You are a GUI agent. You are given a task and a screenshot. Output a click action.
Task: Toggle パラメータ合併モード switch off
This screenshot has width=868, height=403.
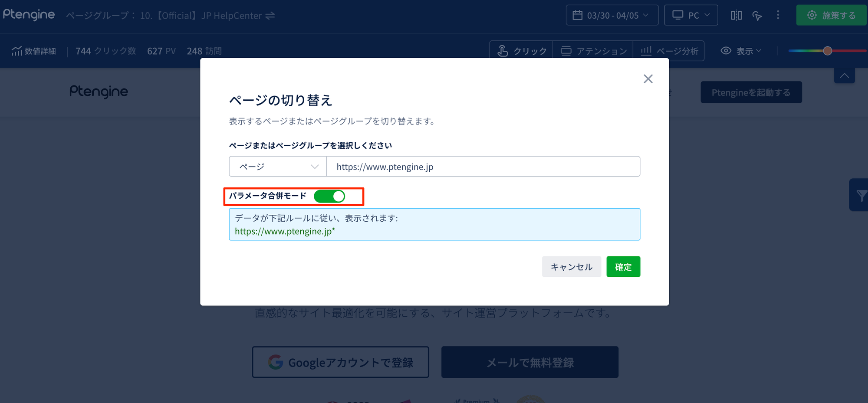329,197
